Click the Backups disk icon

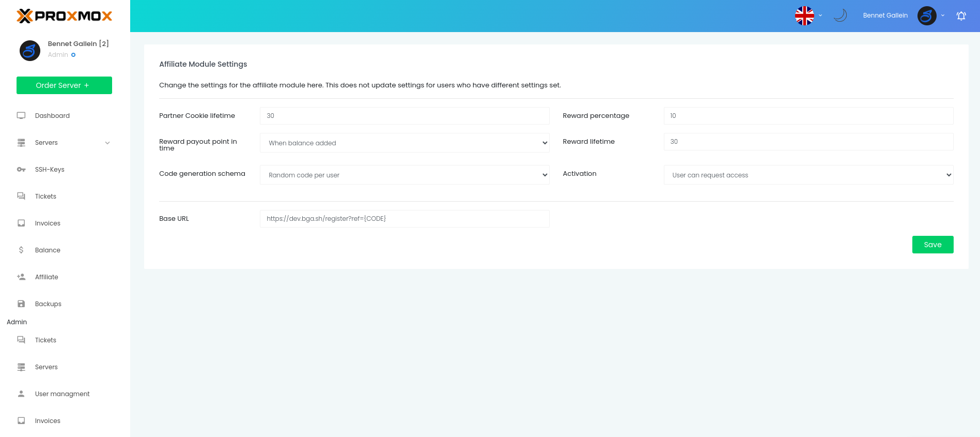(x=21, y=304)
